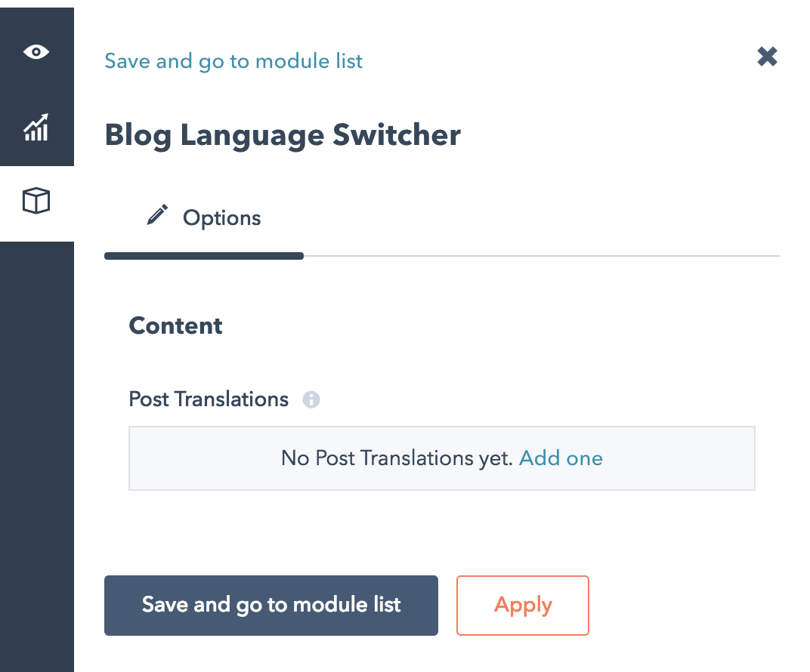Click the active tab underline below Options
810x672 pixels.
pyautogui.click(x=203, y=257)
